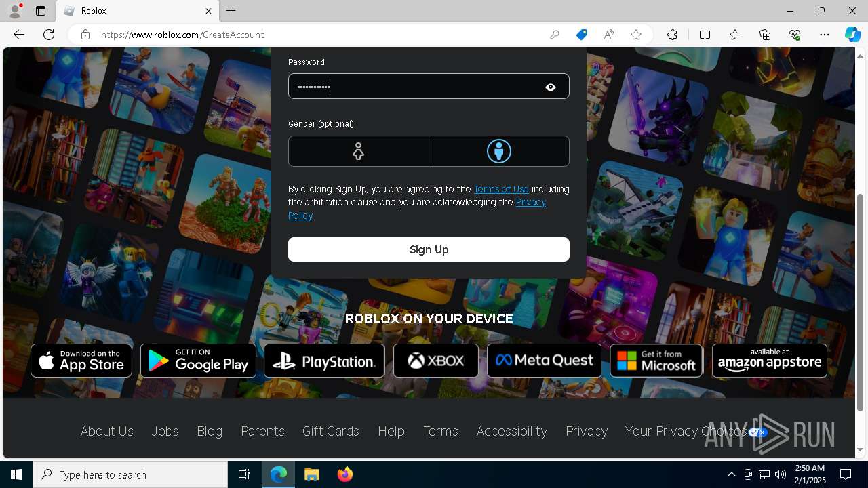868x488 pixels.
Task: Open the notification center
Action: [x=846, y=474]
